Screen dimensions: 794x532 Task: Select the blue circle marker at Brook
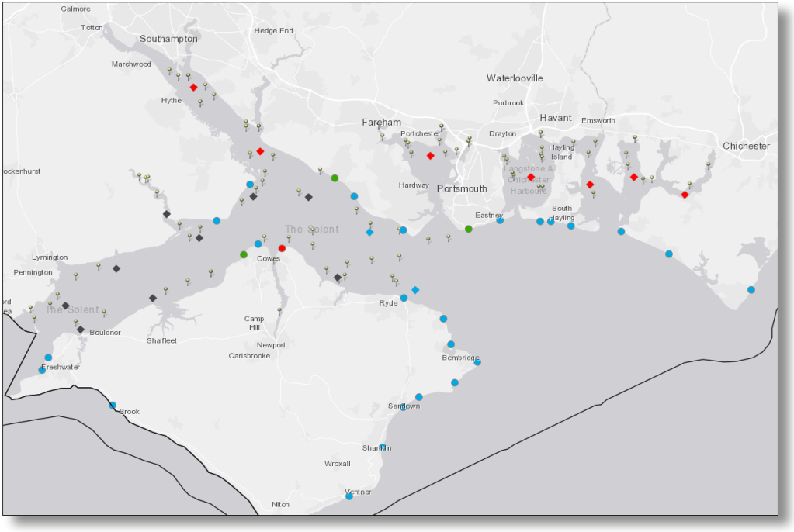113,405
